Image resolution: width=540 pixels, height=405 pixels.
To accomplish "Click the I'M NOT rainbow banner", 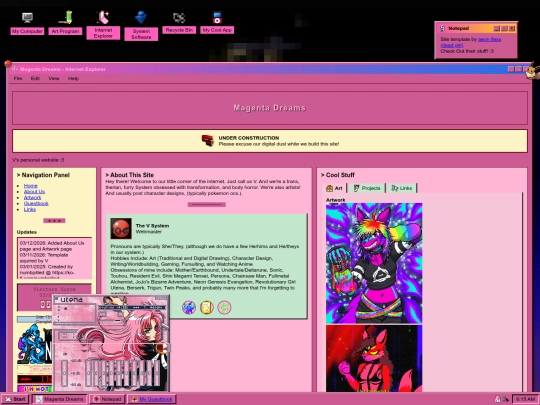I will click(x=34, y=389).
